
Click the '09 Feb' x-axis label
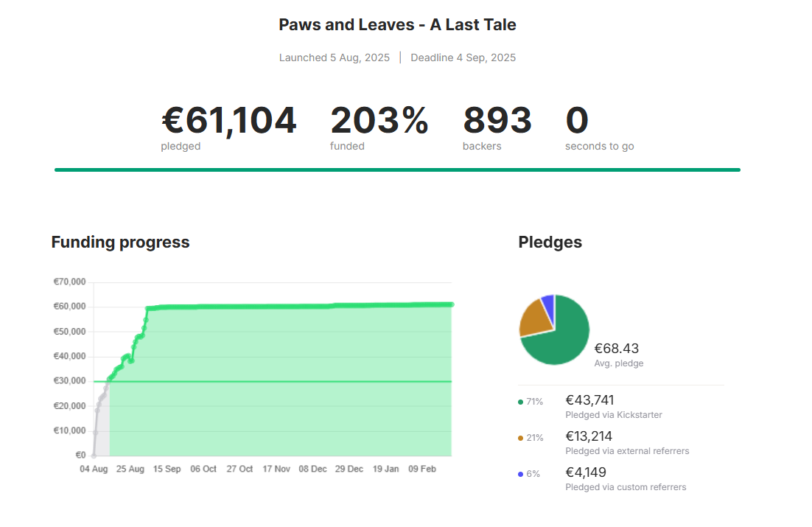coord(421,470)
